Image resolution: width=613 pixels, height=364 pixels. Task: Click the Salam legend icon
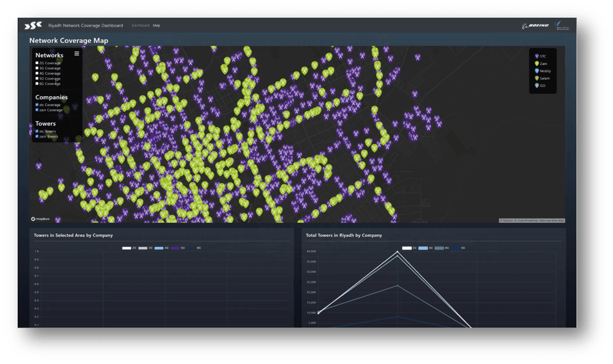[536, 78]
